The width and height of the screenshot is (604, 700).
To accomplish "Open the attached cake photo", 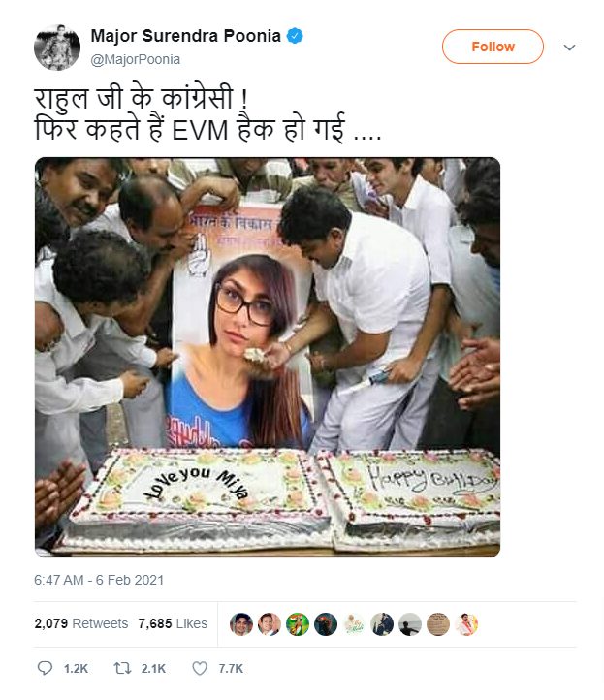I will [268, 357].
